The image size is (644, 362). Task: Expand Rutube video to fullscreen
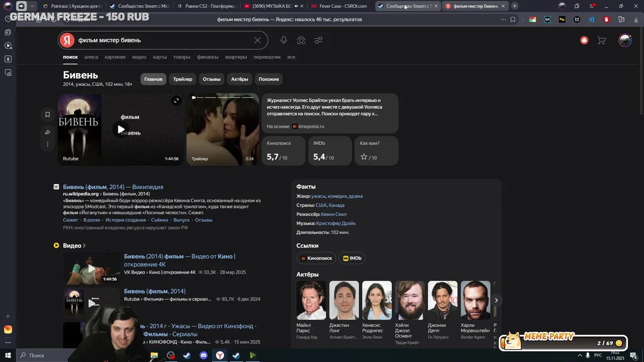(176, 101)
